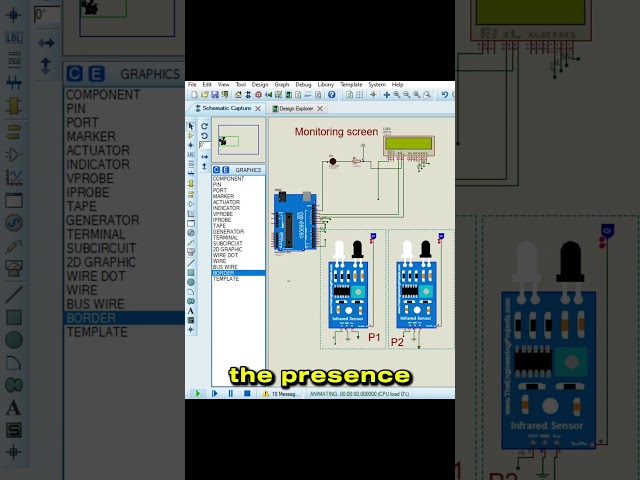The height and width of the screenshot is (480, 640).
Task: Click the blue Help question mark icon
Action: point(332,95)
